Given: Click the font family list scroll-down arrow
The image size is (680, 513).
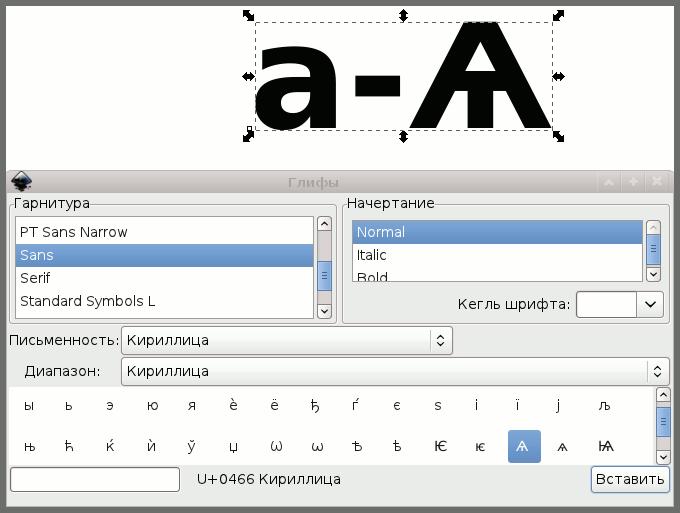Looking at the screenshot, I should [x=324, y=311].
